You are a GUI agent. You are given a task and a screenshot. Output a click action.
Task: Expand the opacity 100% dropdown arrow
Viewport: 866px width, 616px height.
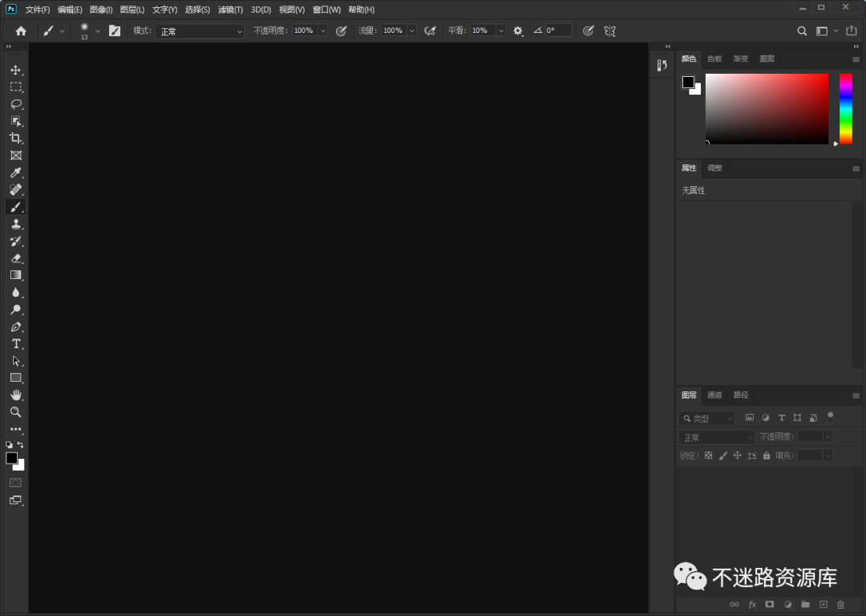[323, 30]
